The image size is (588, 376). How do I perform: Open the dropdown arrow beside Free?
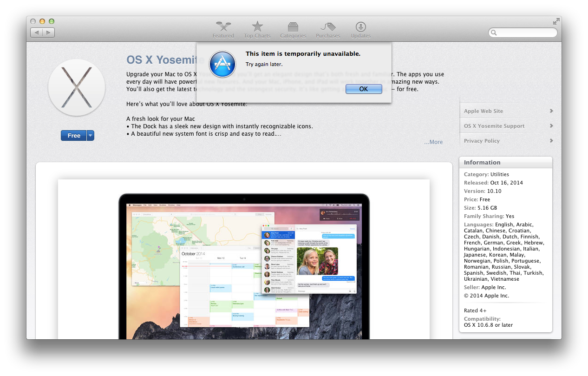(x=91, y=136)
